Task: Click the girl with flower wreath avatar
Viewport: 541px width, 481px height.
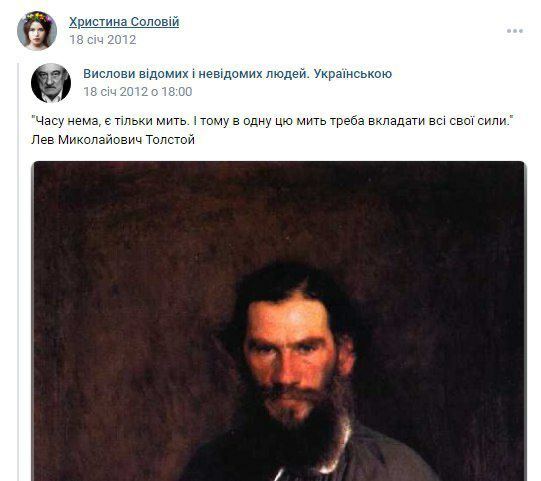Action: point(37,31)
